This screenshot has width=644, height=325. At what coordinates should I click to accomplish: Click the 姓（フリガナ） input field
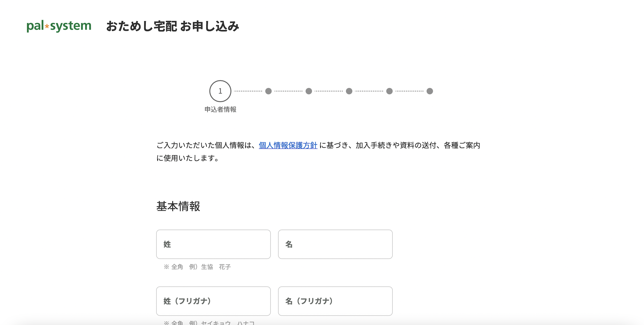point(213,301)
